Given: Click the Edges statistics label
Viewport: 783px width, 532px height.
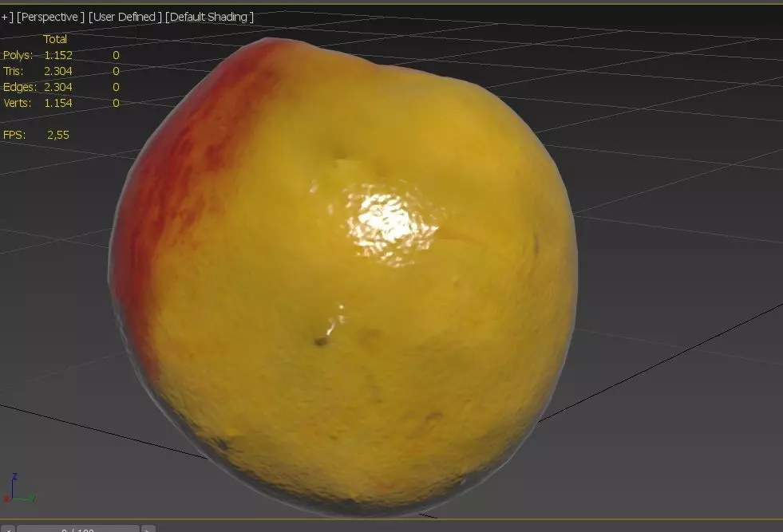Looking at the screenshot, I should pyautogui.click(x=19, y=87).
